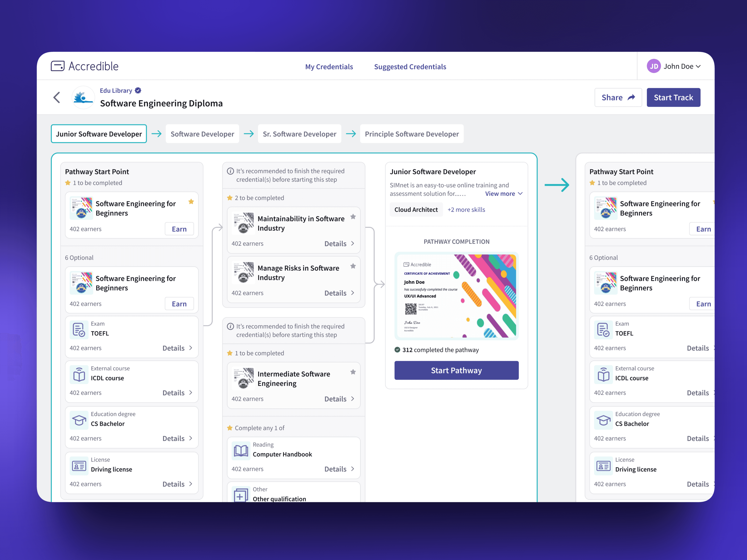The width and height of the screenshot is (747, 560).
Task: Click the Edu Library verified badge
Action: click(138, 90)
